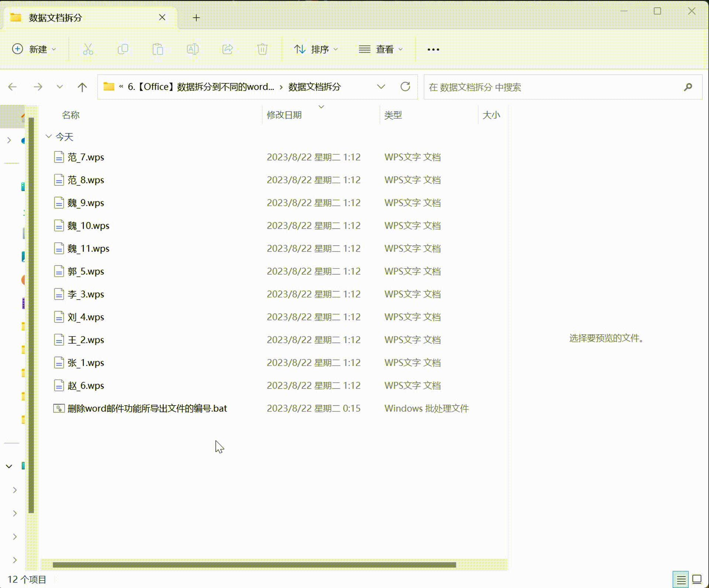Click the Paste clipboard icon
The height and width of the screenshot is (588, 709).
click(x=158, y=49)
